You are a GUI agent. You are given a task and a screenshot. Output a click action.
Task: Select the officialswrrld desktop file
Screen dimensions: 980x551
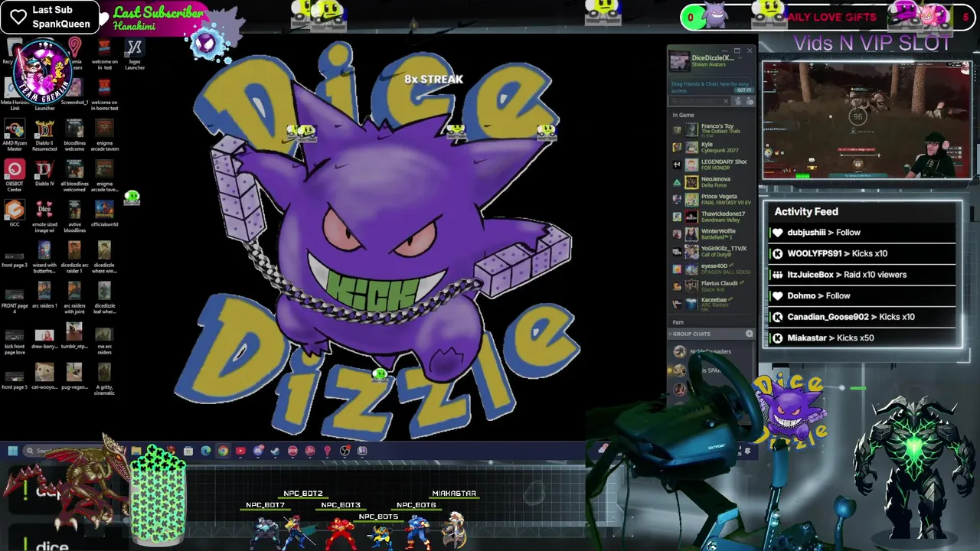[x=104, y=213]
